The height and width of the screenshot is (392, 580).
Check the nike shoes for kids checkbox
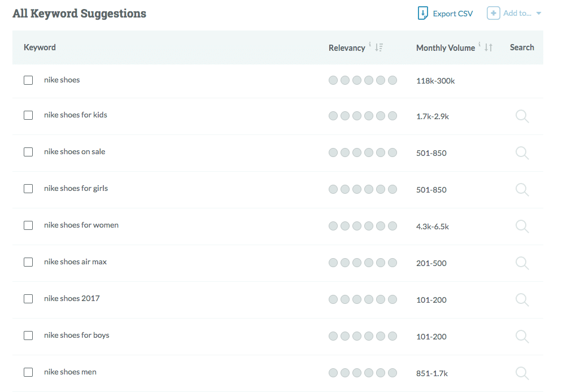coord(28,115)
